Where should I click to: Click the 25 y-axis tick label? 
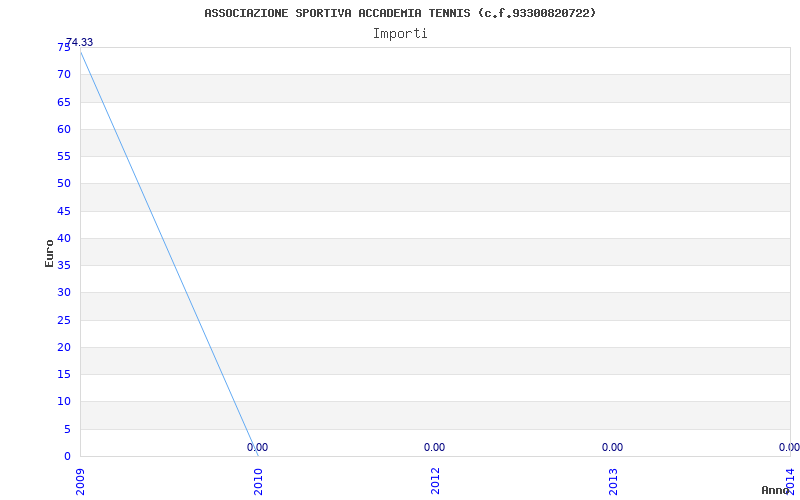coord(64,320)
